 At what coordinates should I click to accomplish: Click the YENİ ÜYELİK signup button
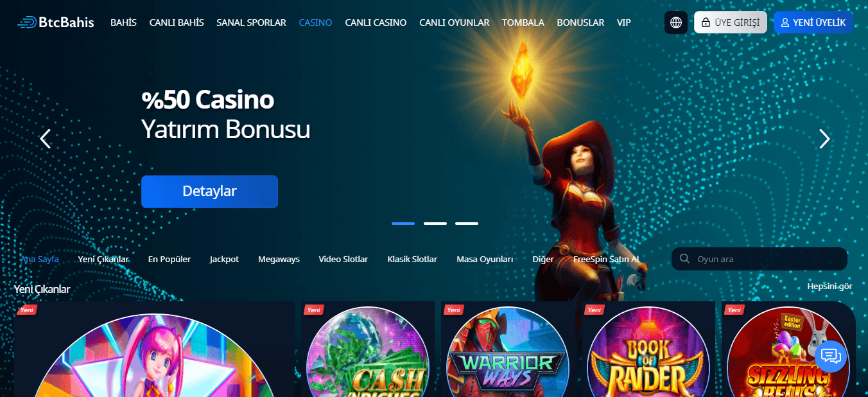pyautogui.click(x=813, y=22)
